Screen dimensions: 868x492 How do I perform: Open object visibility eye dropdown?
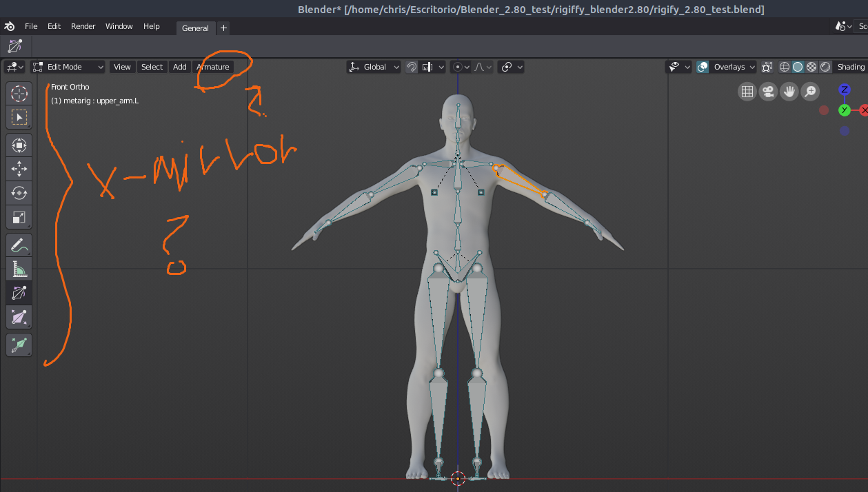click(x=679, y=67)
